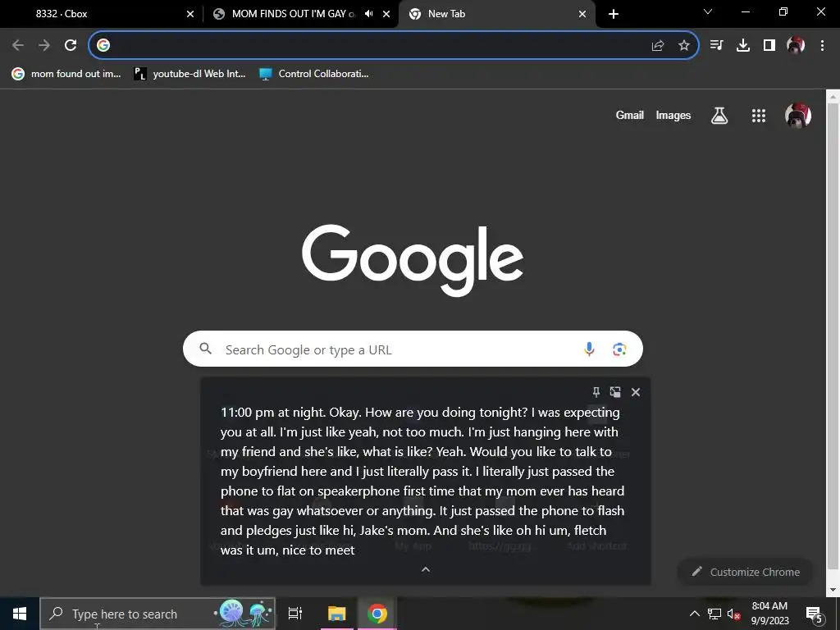Image resolution: width=840 pixels, height=630 pixels.
Task: Open the Google account avatar on page
Action: point(797,115)
